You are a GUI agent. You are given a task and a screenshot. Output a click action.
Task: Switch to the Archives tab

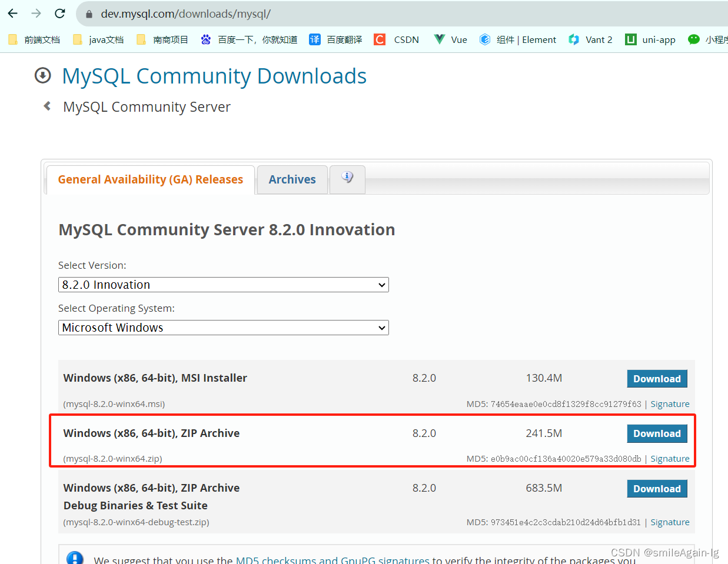[292, 179]
